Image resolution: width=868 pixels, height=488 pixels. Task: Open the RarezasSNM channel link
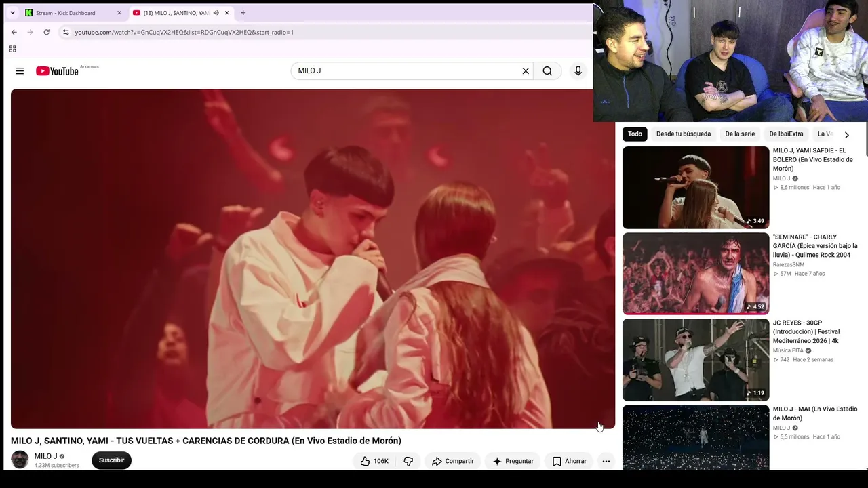tap(788, 265)
